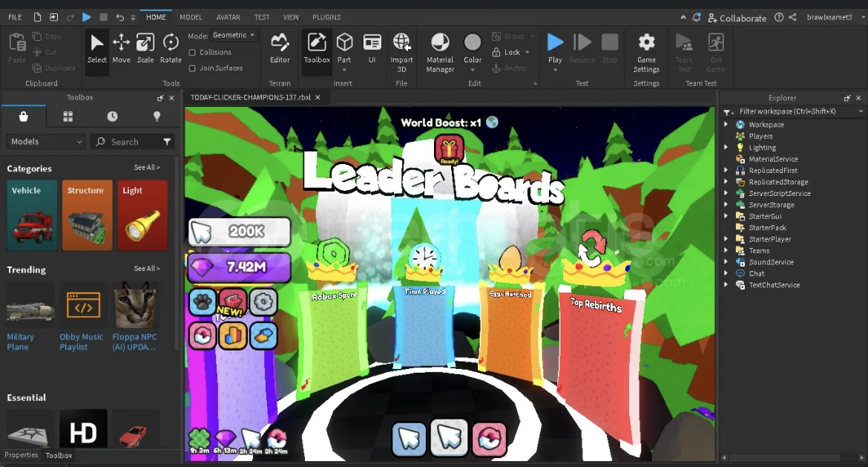Select the Floppa NPC trending item
This screenshot has height=467, width=868.
click(135, 316)
